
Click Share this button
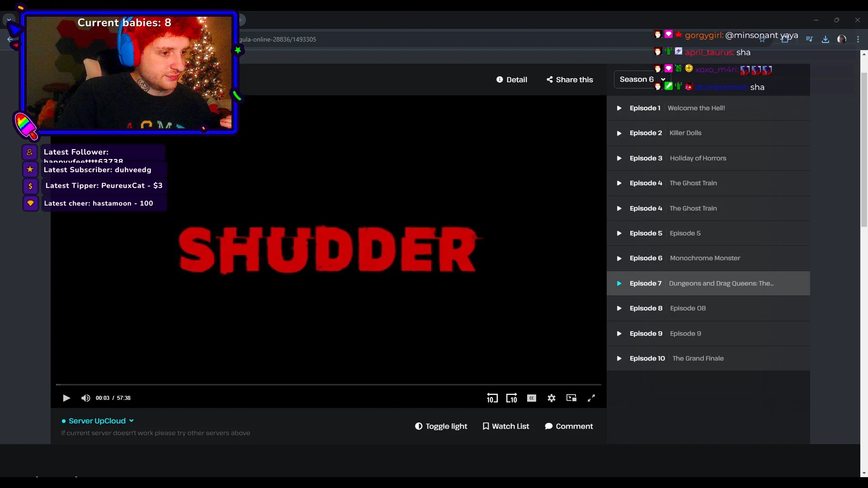click(570, 80)
